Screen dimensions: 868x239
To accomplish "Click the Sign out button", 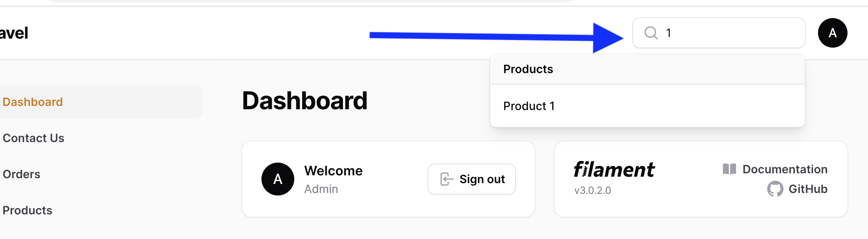I will (472, 179).
